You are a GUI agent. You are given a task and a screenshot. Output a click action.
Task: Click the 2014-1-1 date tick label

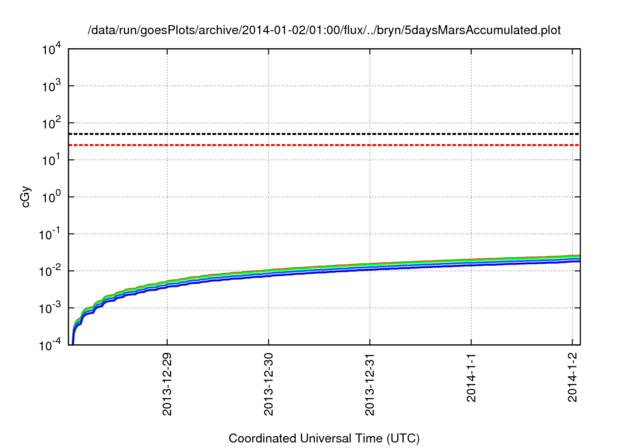471,377
